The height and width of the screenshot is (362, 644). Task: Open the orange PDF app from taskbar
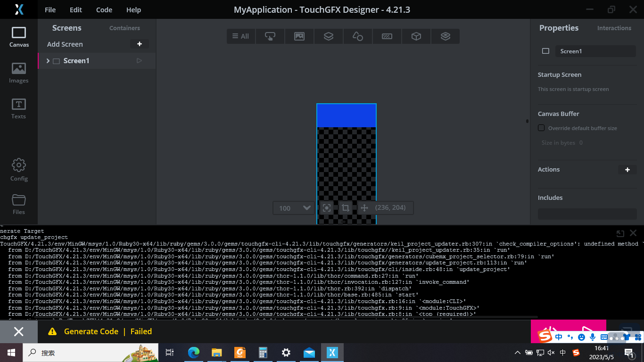click(240, 353)
